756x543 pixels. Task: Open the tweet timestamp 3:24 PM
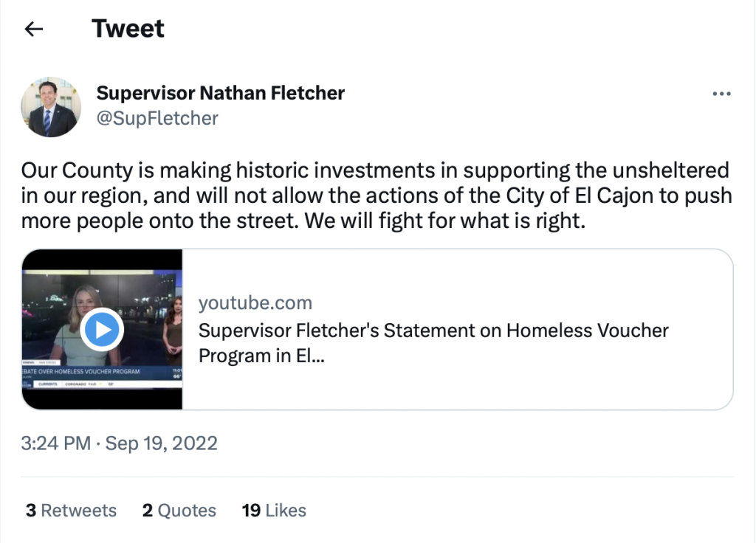(x=56, y=443)
